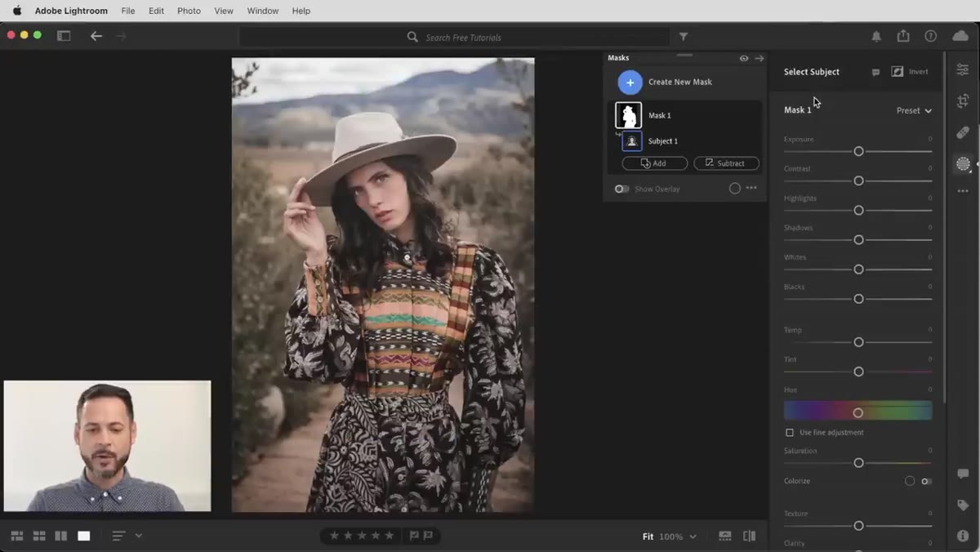Pick the Colorize color circle swatch
The image size is (980, 552).
click(909, 481)
